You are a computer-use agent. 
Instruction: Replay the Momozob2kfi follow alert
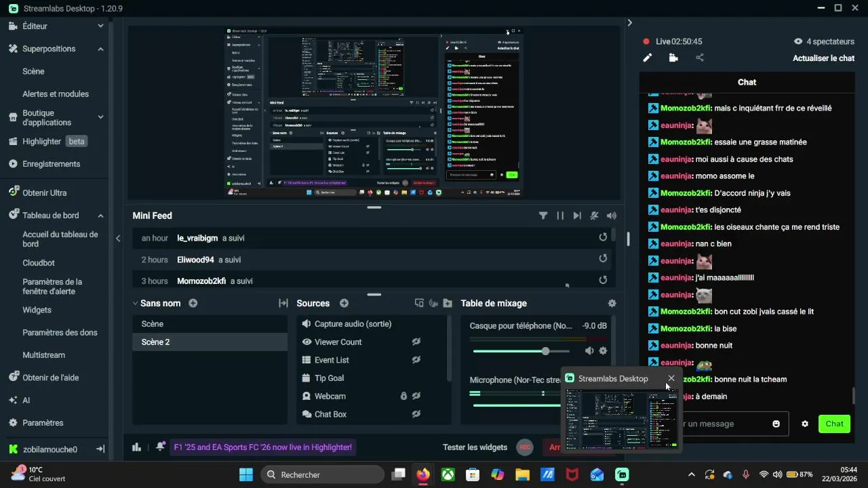point(603,280)
